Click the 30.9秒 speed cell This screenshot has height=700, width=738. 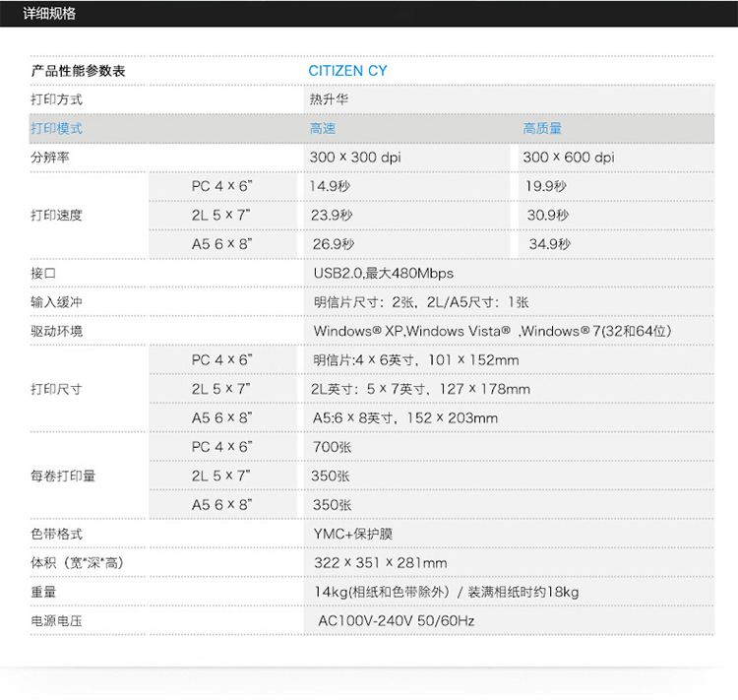coord(548,216)
